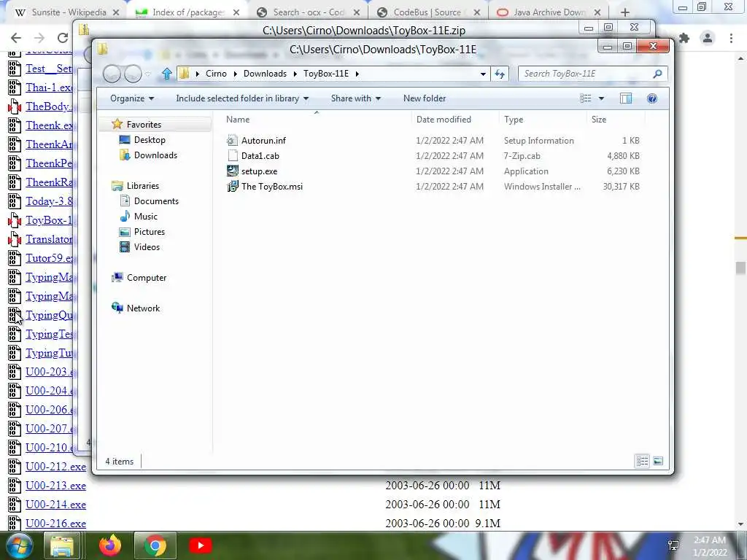Viewport: 747px width, 560px height.
Task: Open U00-213.exe link in Chrome page
Action: tap(55, 486)
